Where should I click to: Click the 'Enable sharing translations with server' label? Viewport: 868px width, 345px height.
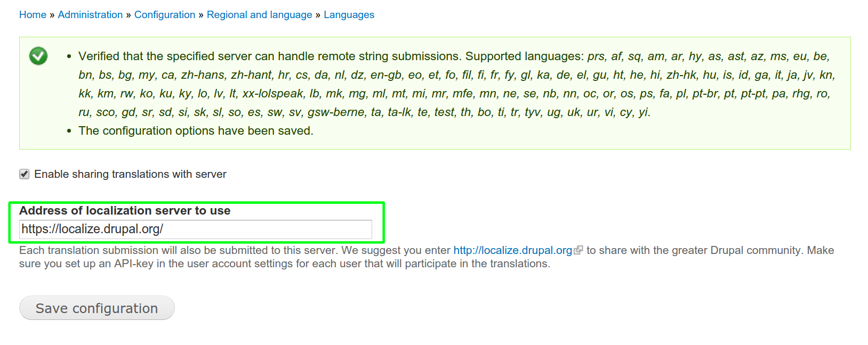(x=130, y=174)
